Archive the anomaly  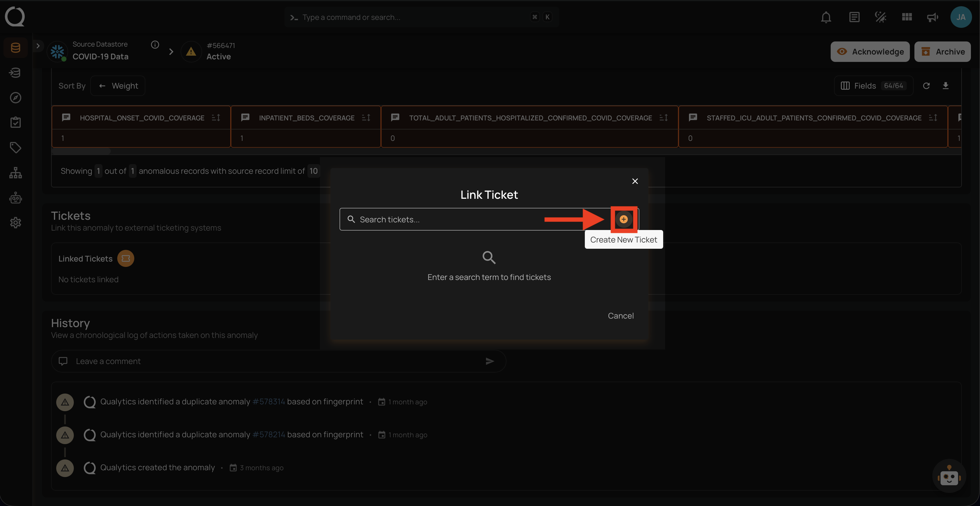coord(942,51)
